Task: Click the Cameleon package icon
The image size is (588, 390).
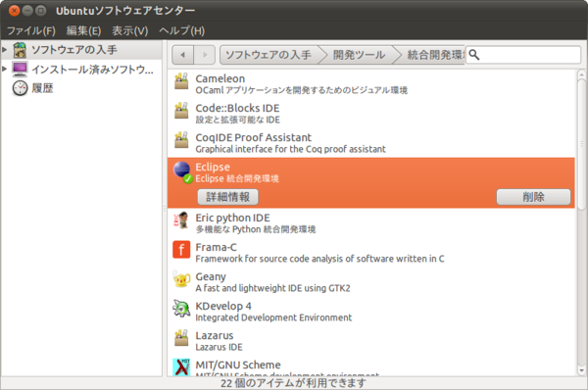Action: coord(181,81)
